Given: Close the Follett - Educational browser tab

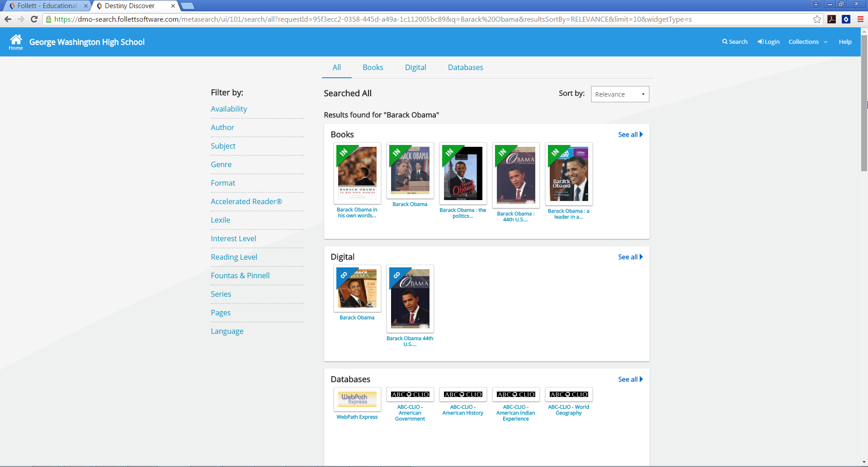Looking at the screenshot, I should pyautogui.click(x=86, y=6).
